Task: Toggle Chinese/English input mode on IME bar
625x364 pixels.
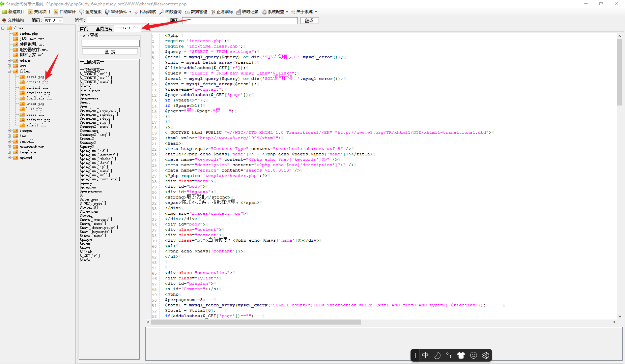Action: click(425, 355)
